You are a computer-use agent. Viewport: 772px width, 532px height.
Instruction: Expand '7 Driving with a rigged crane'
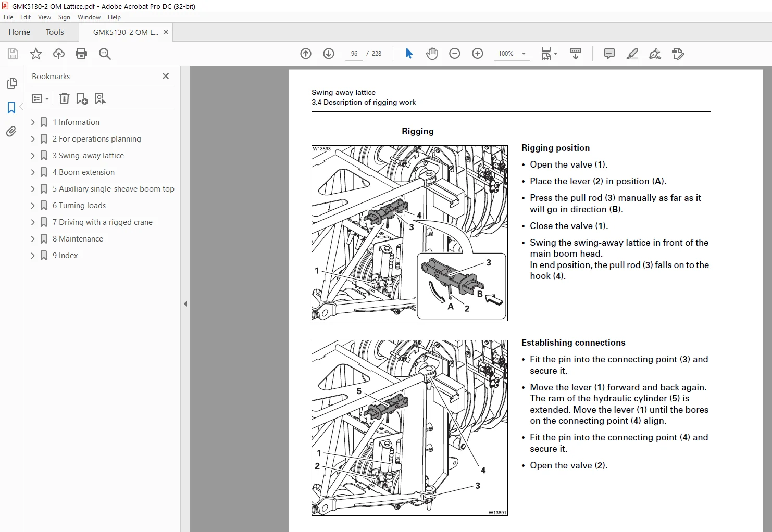tap(33, 222)
